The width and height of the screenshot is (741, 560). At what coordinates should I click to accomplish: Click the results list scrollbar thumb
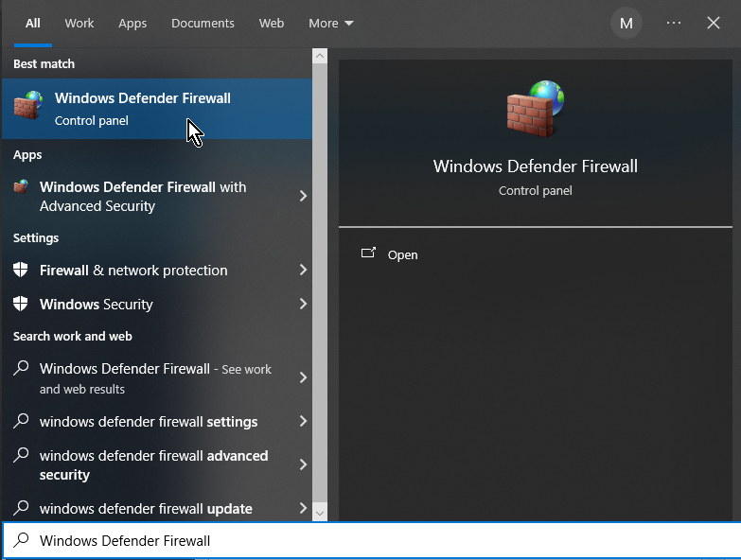(320, 283)
